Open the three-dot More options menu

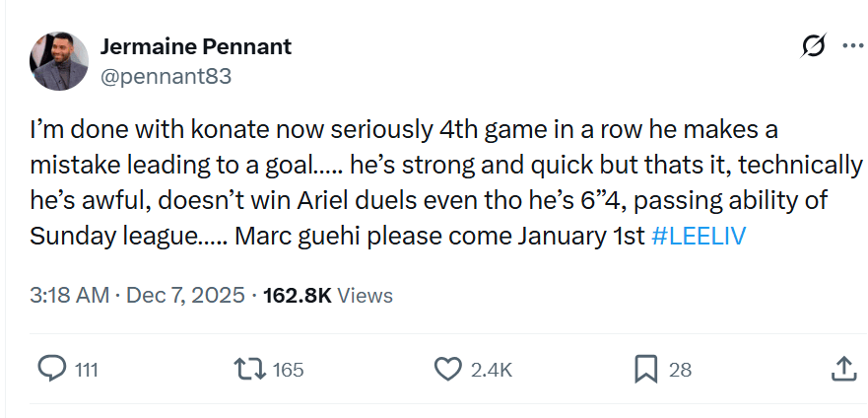click(x=852, y=46)
